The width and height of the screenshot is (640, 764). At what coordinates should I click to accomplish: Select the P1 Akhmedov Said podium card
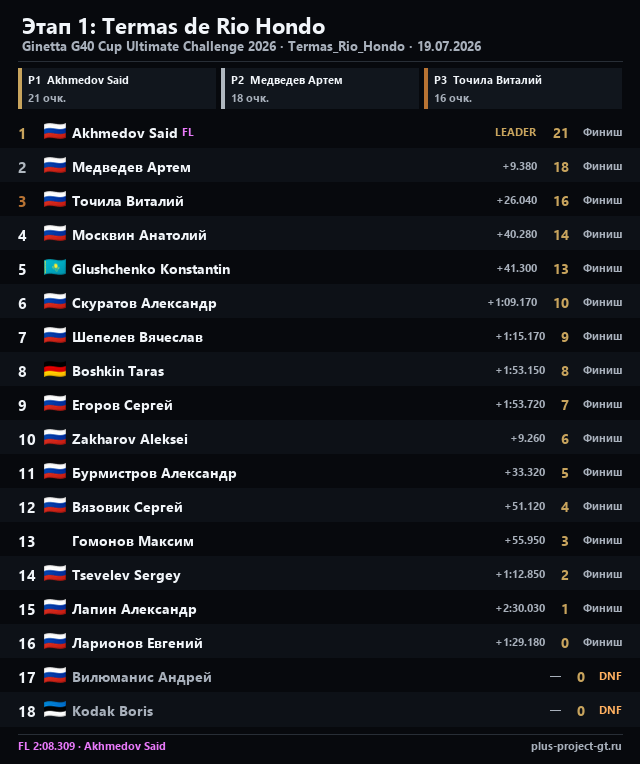point(117,88)
